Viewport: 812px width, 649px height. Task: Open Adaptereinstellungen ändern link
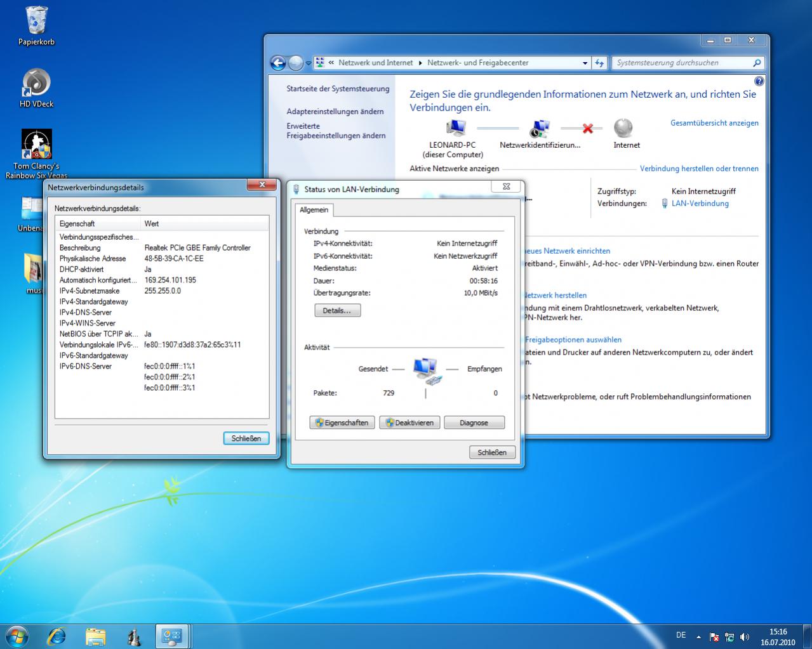tap(335, 112)
